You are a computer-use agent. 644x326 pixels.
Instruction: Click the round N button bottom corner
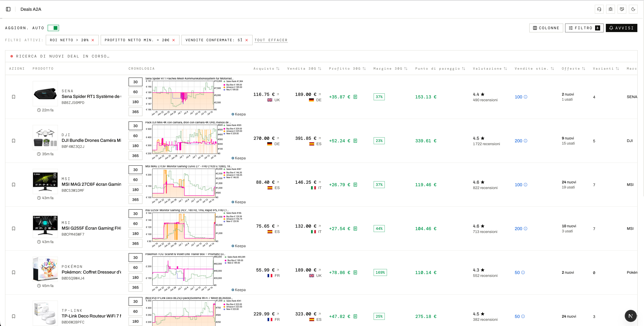630,316
